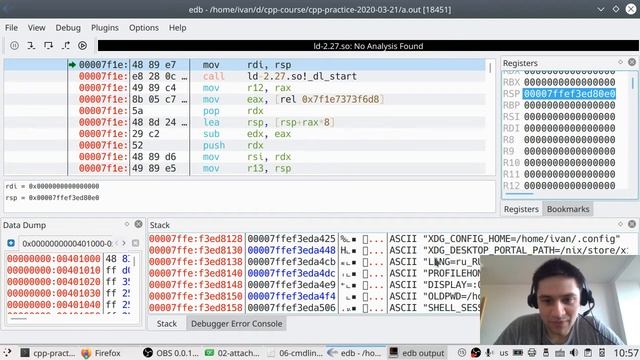The height and width of the screenshot is (360, 640).
Task: Float the Registers panel with its diamond icon
Action: [620, 62]
